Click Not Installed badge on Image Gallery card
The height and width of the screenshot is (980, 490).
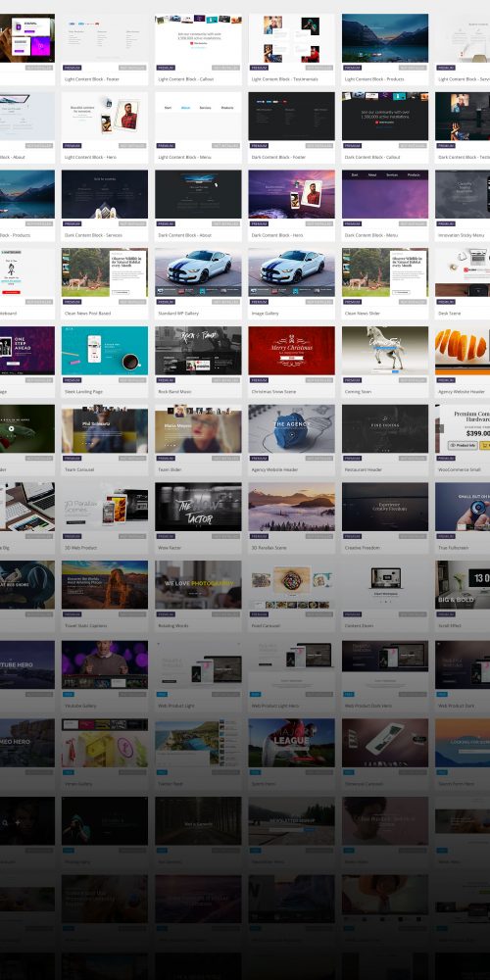click(319, 302)
